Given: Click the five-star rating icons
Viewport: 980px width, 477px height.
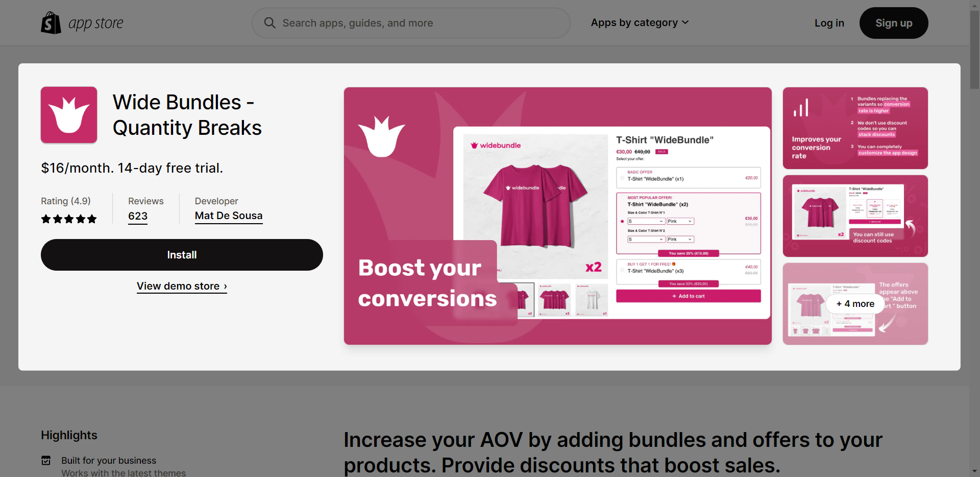Looking at the screenshot, I should pyautogui.click(x=69, y=219).
